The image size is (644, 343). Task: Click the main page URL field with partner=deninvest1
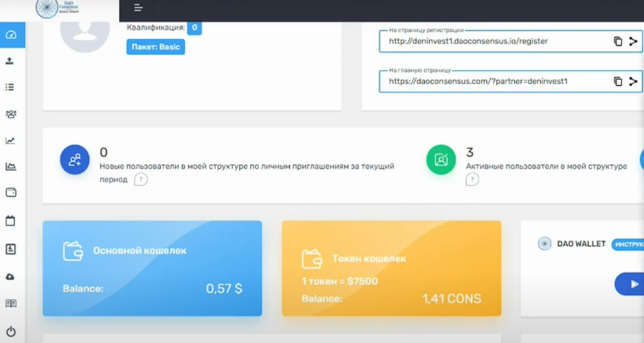pos(511,81)
